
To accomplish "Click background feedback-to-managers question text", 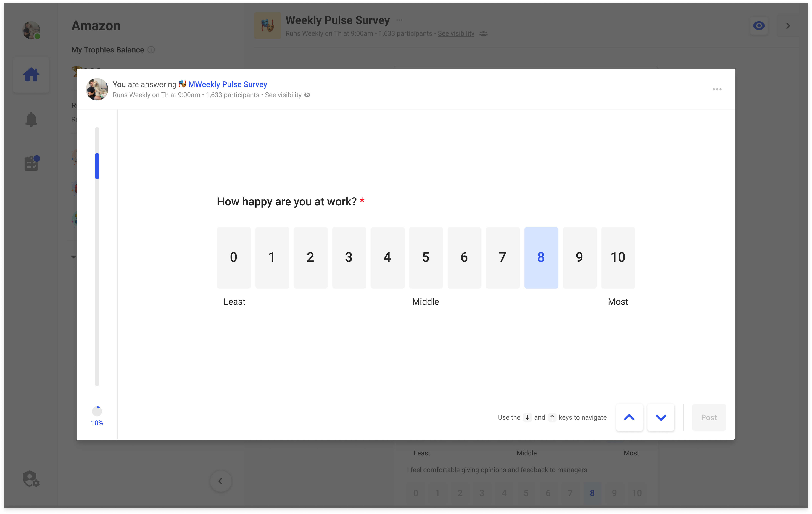I will click(497, 470).
